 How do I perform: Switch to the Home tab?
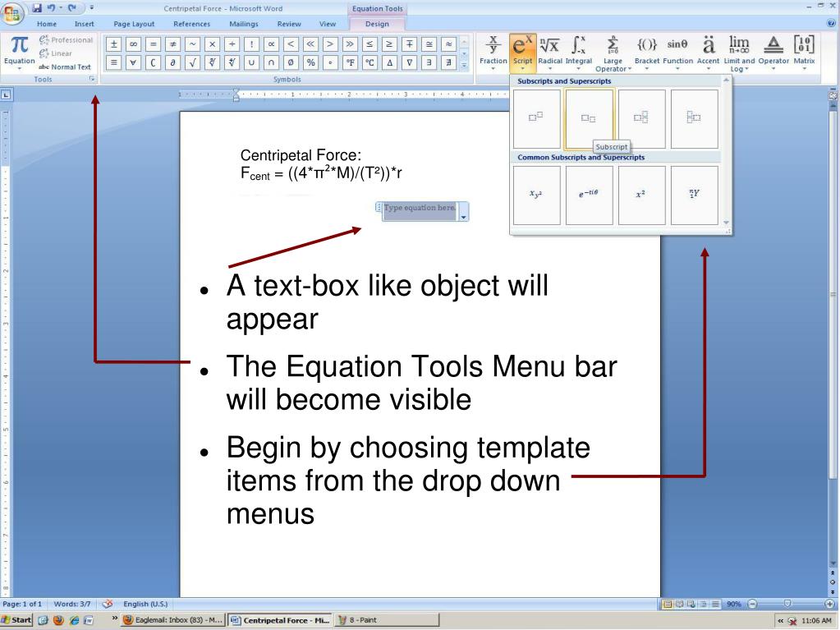(47, 24)
